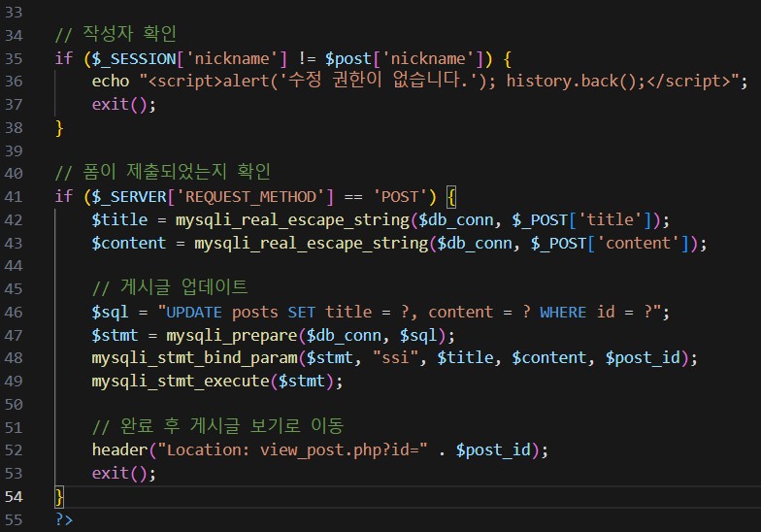
Task: Click the UPDATE keyword in SQL string
Action: click(x=194, y=313)
